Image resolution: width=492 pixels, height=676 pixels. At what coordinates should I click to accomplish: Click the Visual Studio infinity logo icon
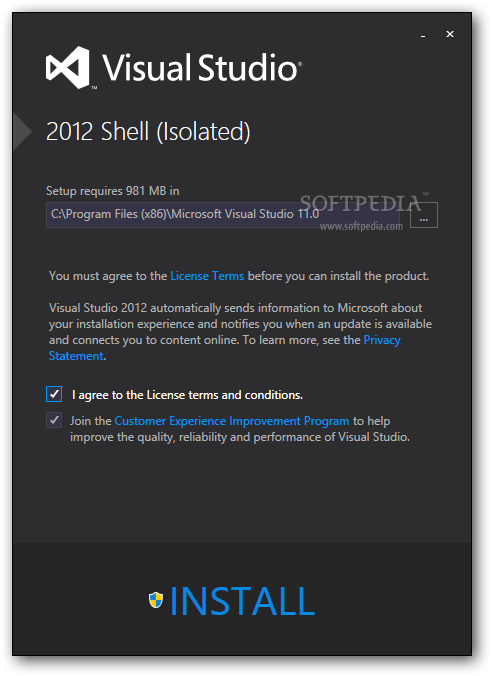click(x=68, y=68)
